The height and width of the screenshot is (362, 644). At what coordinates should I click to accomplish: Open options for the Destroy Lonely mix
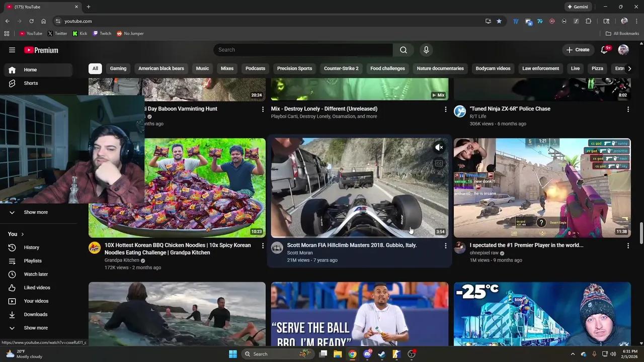tap(445, 109)
